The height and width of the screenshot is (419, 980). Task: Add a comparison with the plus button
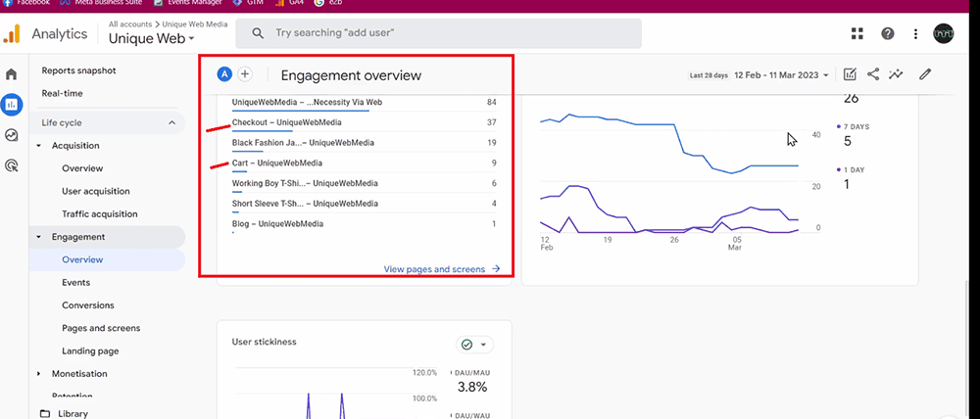point(245,74)
